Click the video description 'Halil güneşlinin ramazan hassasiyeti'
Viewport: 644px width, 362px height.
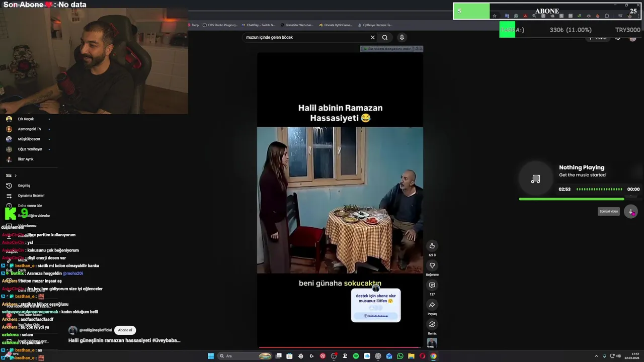tap(124, 340)
